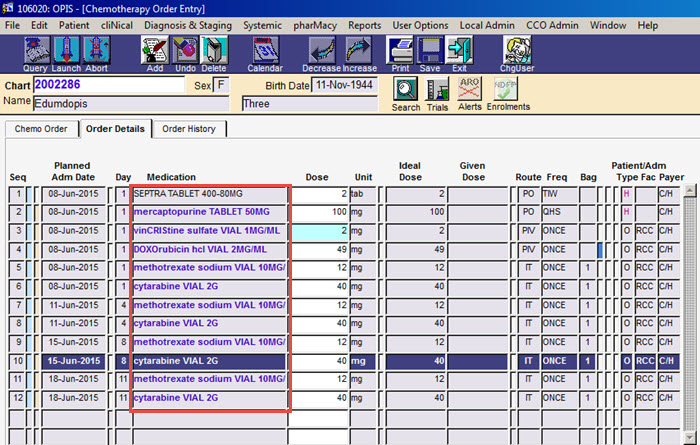This screenshot has height=445, width=700.
Task: Click the Undo toolbar icon
Action: [x=185, y=51]
